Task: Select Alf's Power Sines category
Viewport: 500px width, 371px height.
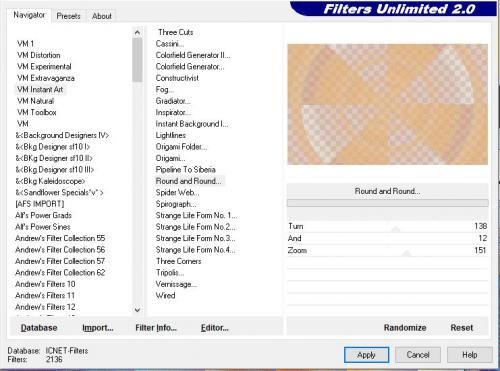Action: 43,227
